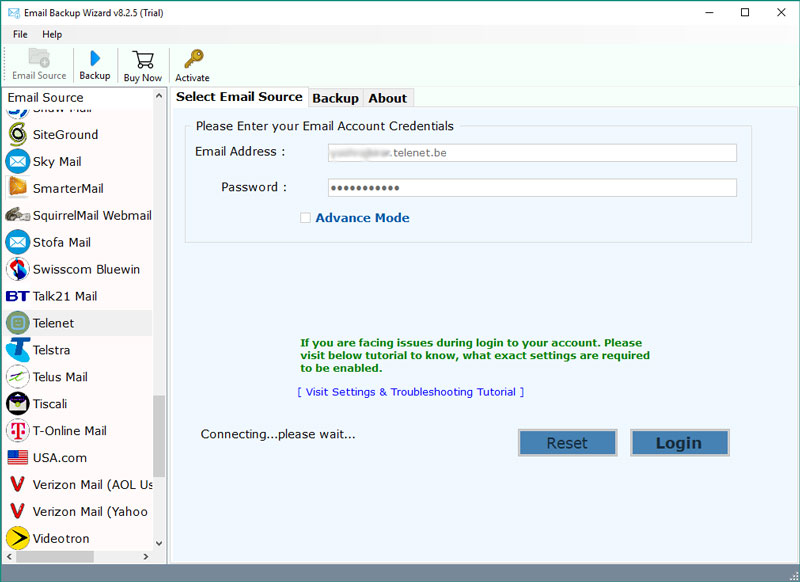Open the Help menu
Viewport: 800px width, 582px height.
[x=52, y=34]
